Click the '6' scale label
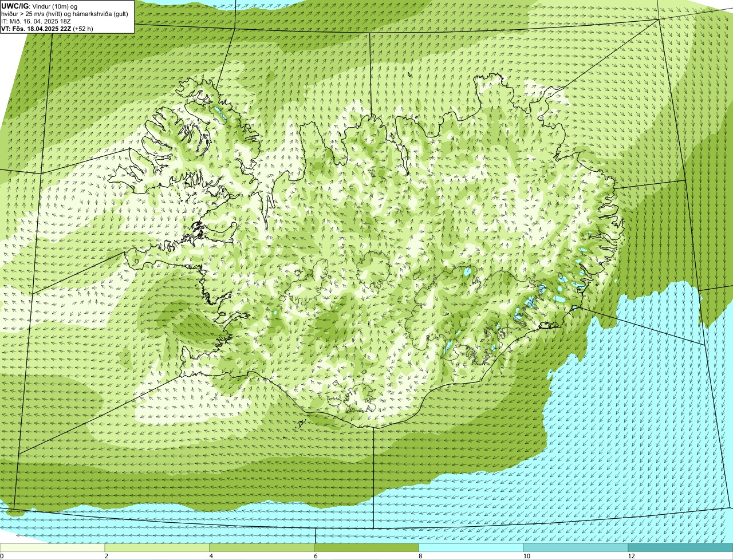 pos(316,556)
